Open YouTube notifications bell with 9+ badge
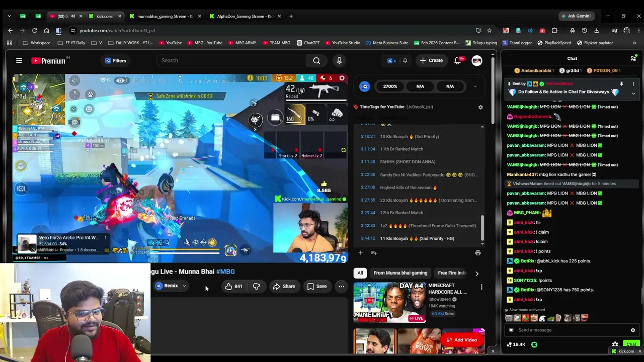Viewport: 644px width, 362px height. click(x=458, y=60)
